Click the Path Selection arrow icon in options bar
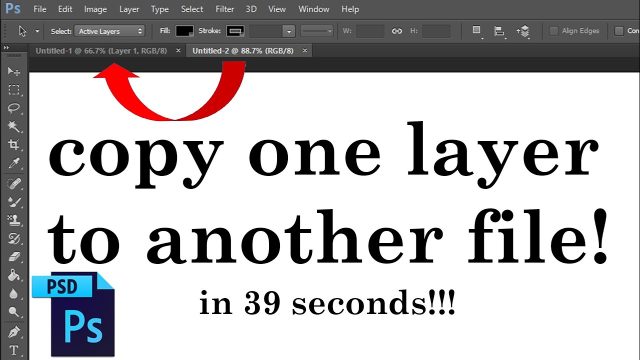640x360 pixels. (x=22, y=31)
